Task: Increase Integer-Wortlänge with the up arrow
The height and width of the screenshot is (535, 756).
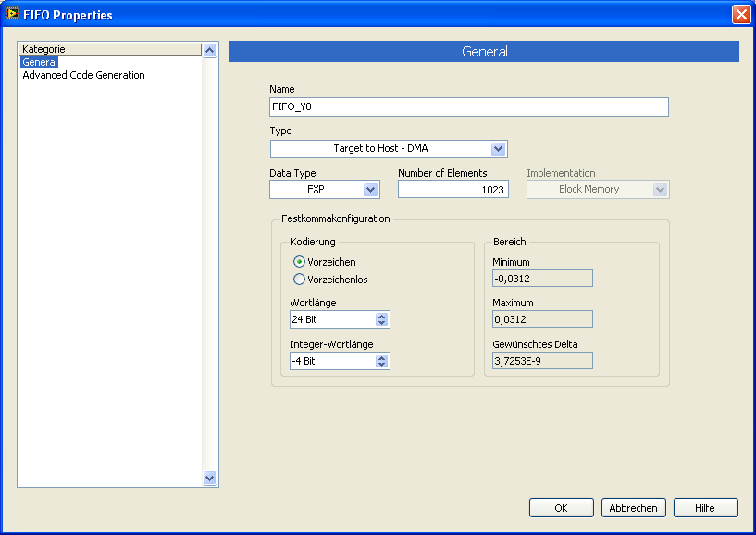Action: 381,357
